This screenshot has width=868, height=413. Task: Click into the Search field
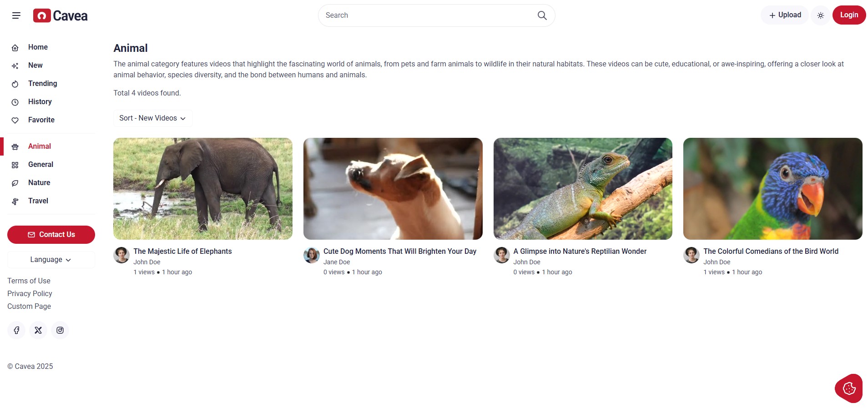[428, 15]
